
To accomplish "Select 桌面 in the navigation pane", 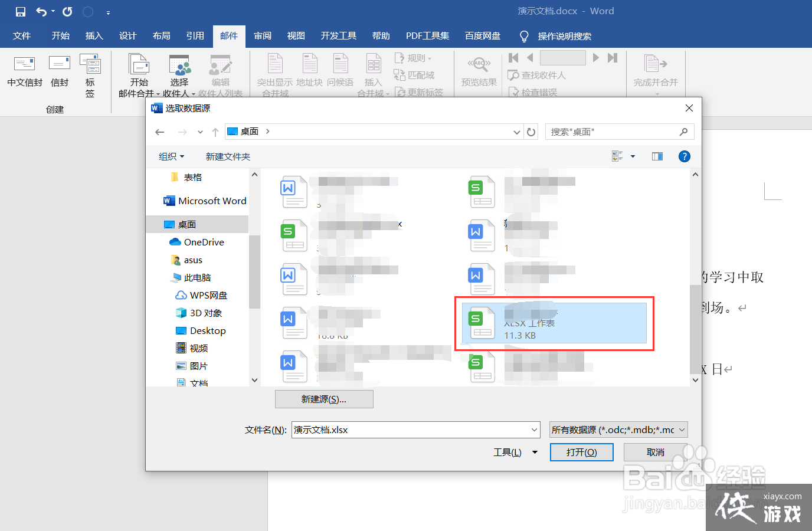I will 197,224.
